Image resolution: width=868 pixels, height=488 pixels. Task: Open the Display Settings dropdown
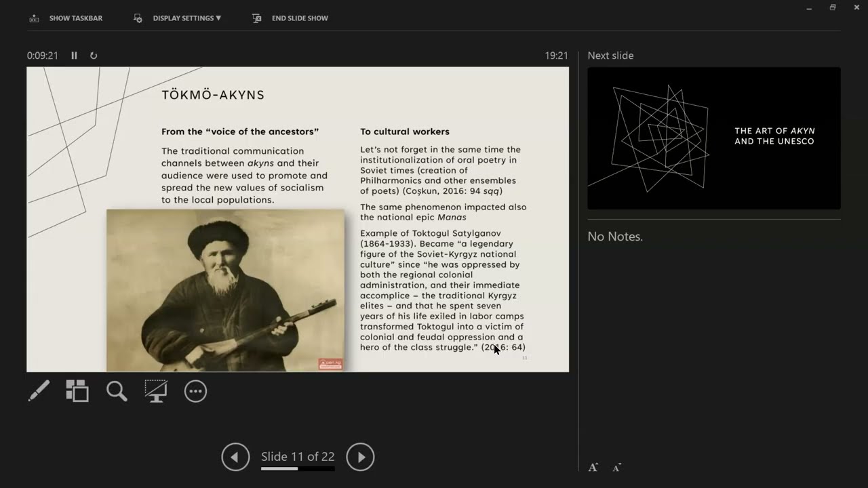tap(186, 18)
